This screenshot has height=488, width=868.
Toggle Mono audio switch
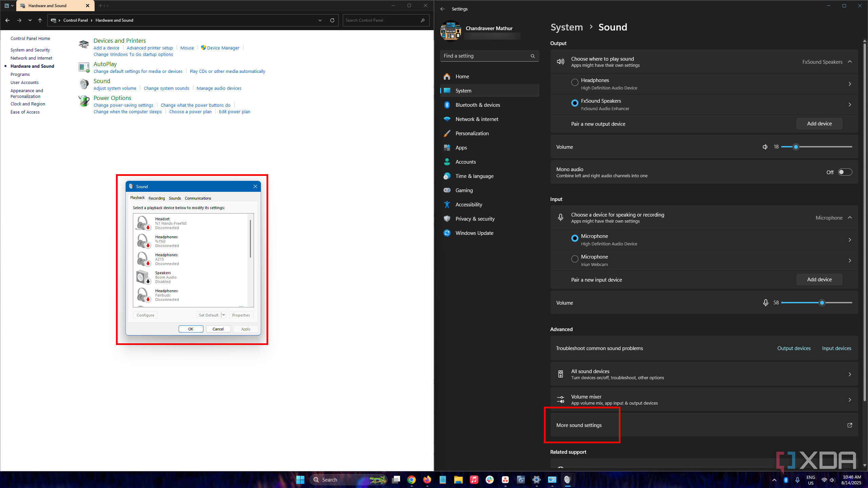pos(845,172)
